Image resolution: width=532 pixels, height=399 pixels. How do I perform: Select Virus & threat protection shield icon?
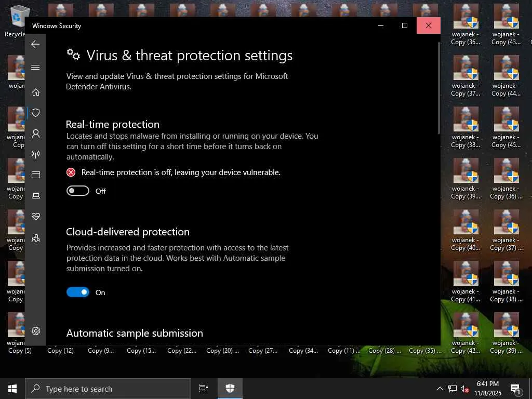click(x=36, y=113)
